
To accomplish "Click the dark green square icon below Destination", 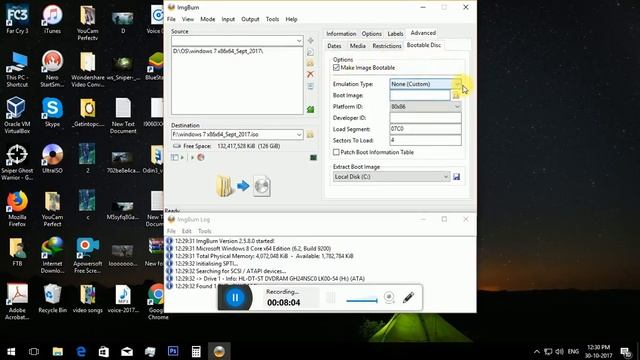I will coord(313,158).
